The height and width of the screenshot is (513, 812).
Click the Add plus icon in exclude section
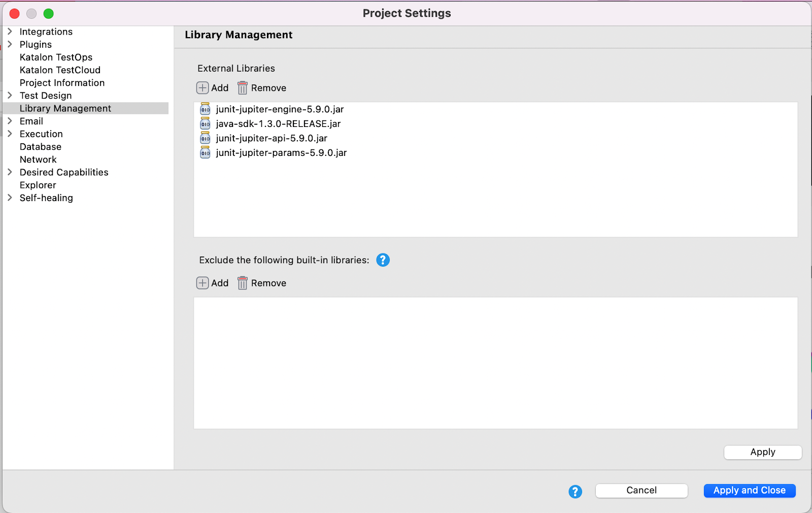pyautogui.click(x=202, y=283)
